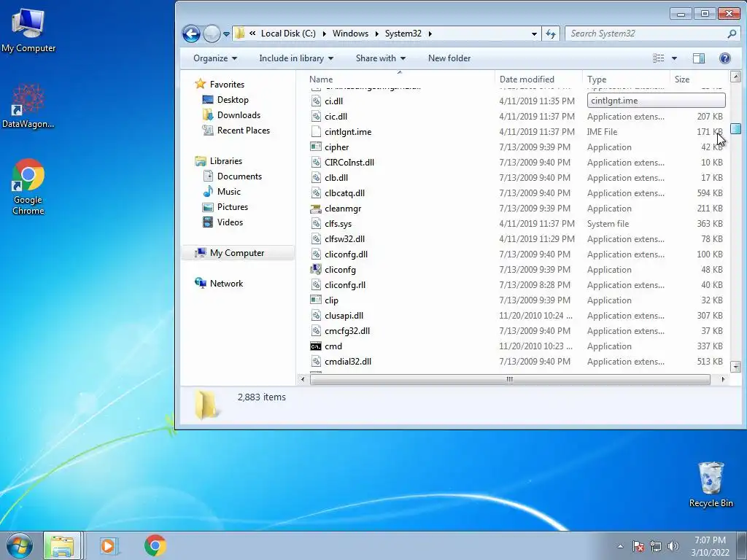Open Documents library in navigation pane
Image resolution: width=747 pixels, height=560 pixels.
click(239, 176)
